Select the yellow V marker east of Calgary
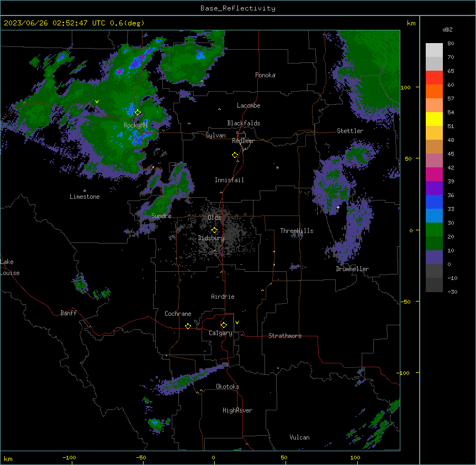 [x=237, y=323]
